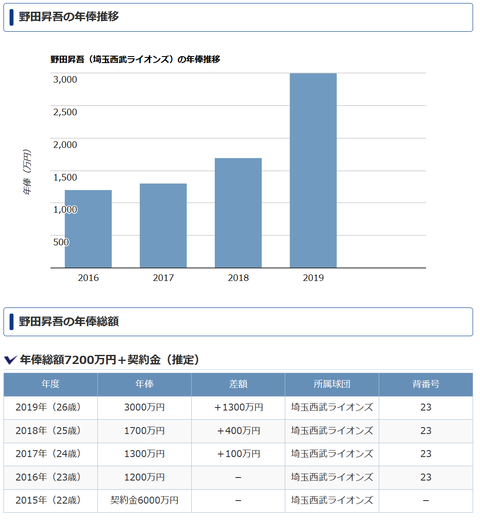Click 埼玉西武ライオンズ in the 2015年 row
Screen dimensions: 480x521
coord(332,500)
